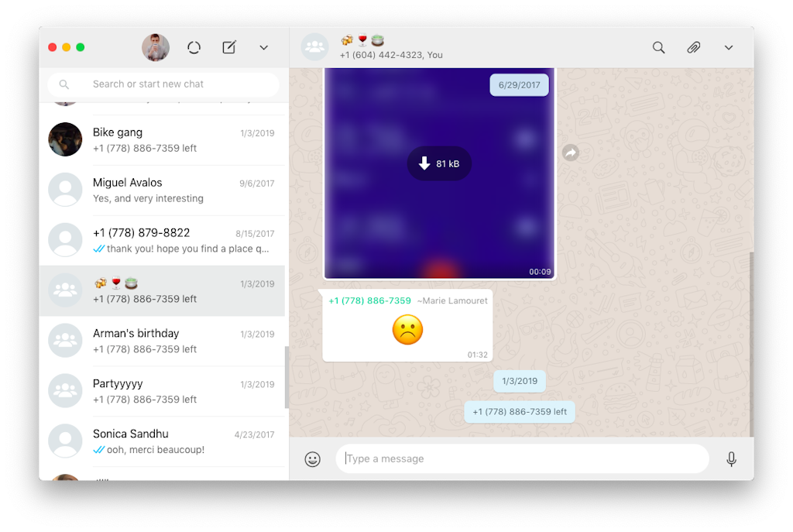
Task: Open the chat menu chevron near the attachment icon
Action: tap(728, 47)
